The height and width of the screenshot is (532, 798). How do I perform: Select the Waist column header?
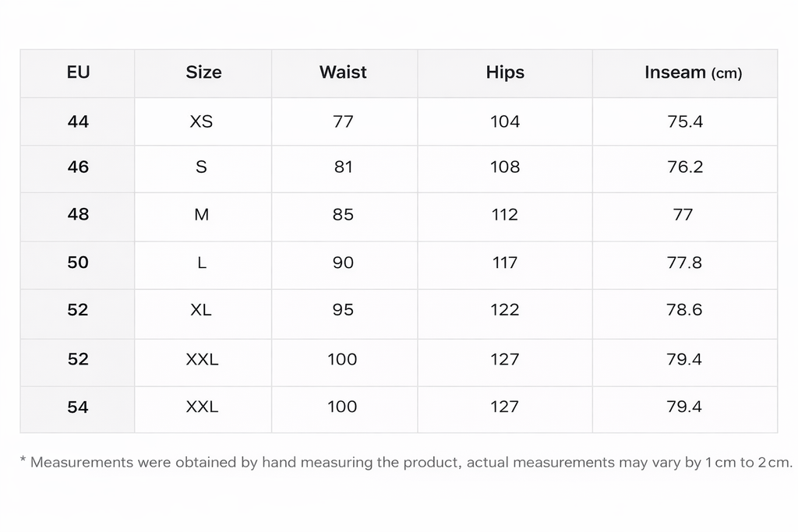(x=343, y=72)
